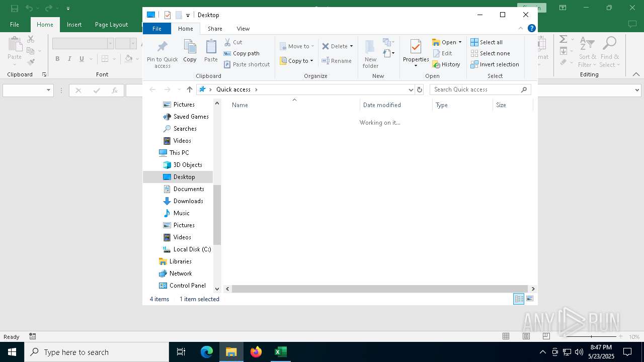Collapse the Explorer ribbon chevron
The height and width of the screenshot is (362, 644).
pos(521,28)
